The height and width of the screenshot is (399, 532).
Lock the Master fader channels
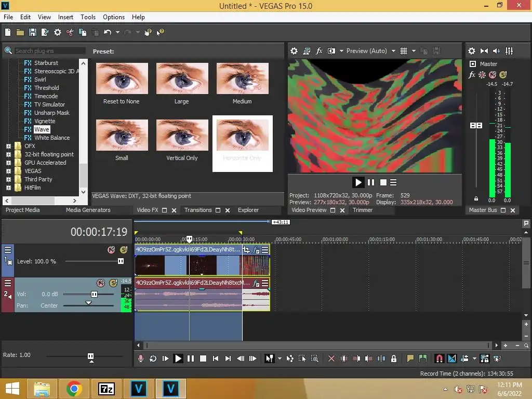coord(476,198)
